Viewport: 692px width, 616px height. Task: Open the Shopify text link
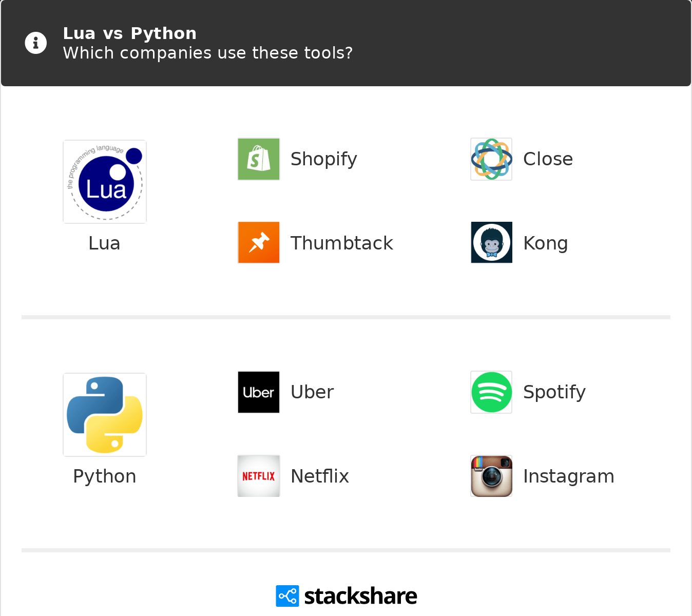tap(323, 159)
